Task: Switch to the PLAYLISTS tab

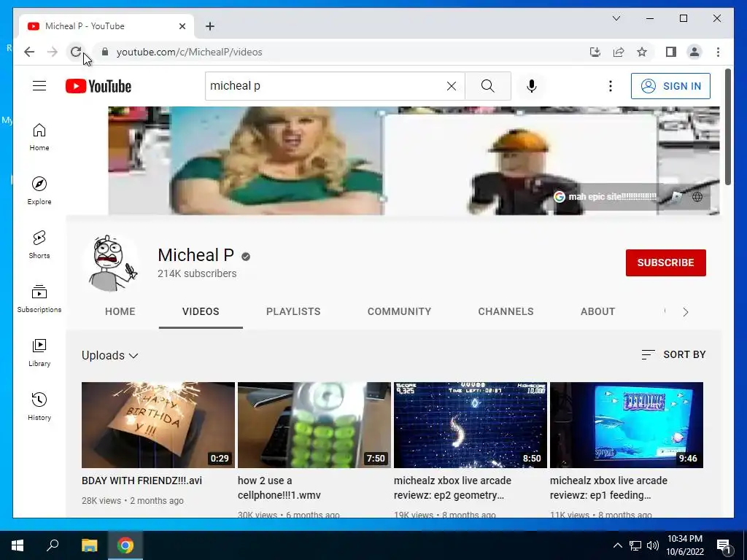Action: [x=293, y=311]
